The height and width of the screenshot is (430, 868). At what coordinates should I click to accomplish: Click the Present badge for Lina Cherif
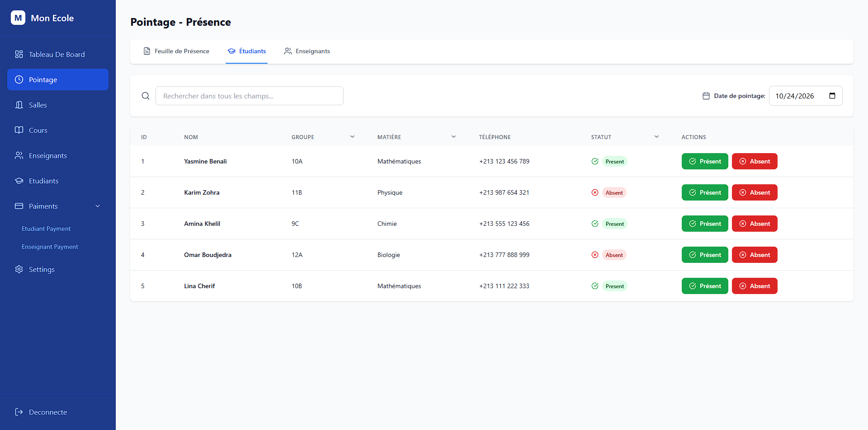615,286
